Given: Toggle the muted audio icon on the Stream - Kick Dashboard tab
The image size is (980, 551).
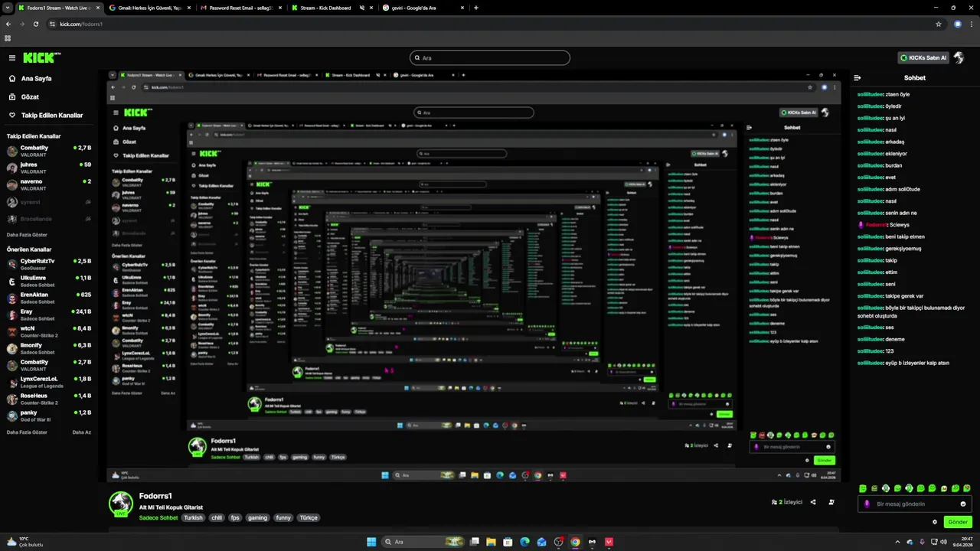Looking at the screenshot, I should point(362,8).
